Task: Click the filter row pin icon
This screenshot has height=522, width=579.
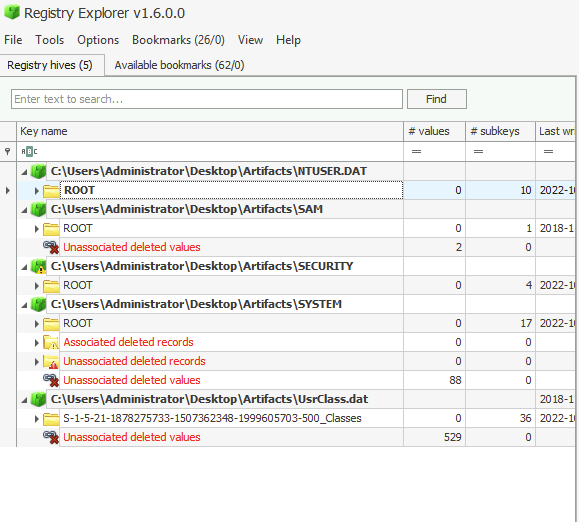Action: pos(7,151)
